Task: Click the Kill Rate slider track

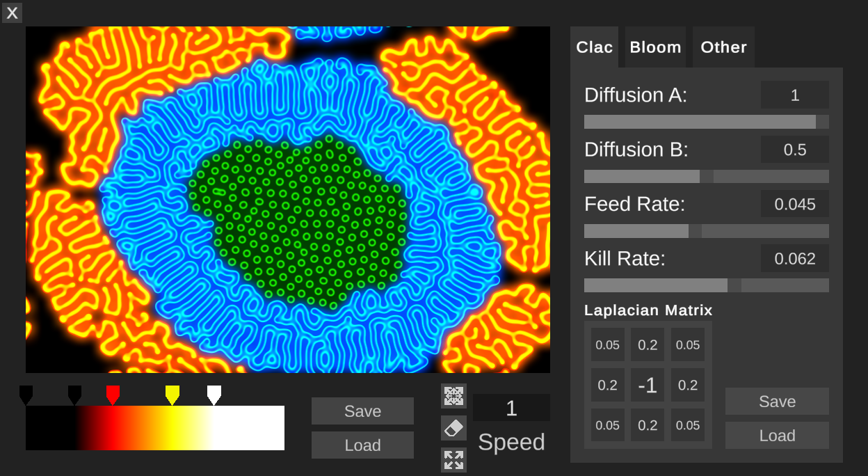Action: point(706,285)
